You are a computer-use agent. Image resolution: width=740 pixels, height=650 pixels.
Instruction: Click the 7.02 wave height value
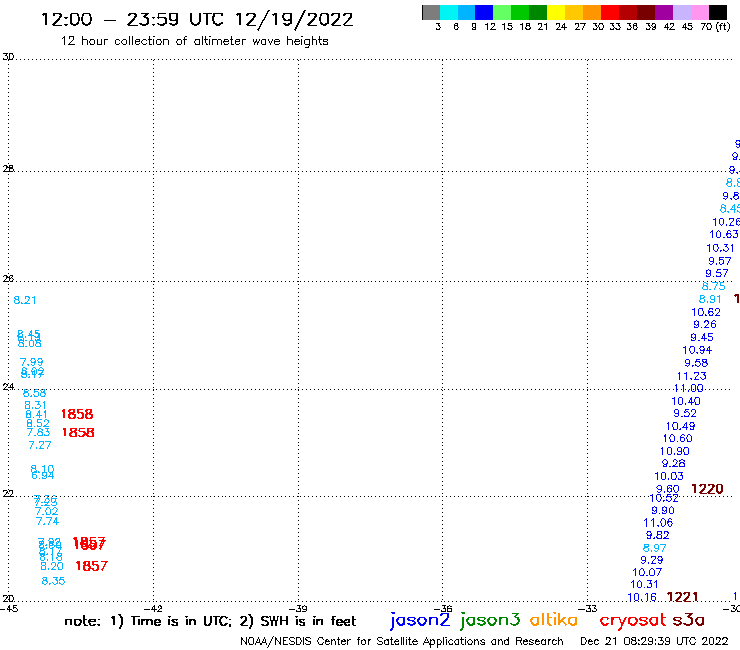(x=47, y=512)
